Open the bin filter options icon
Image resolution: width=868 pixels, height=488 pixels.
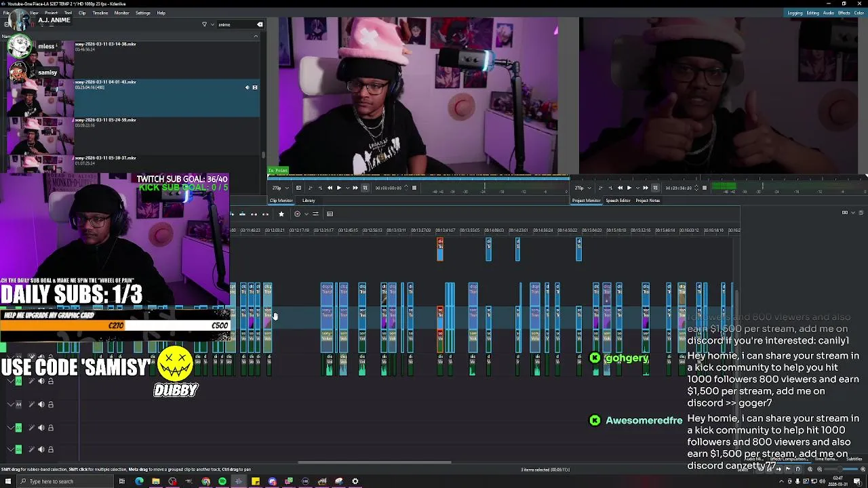[204, 24]
